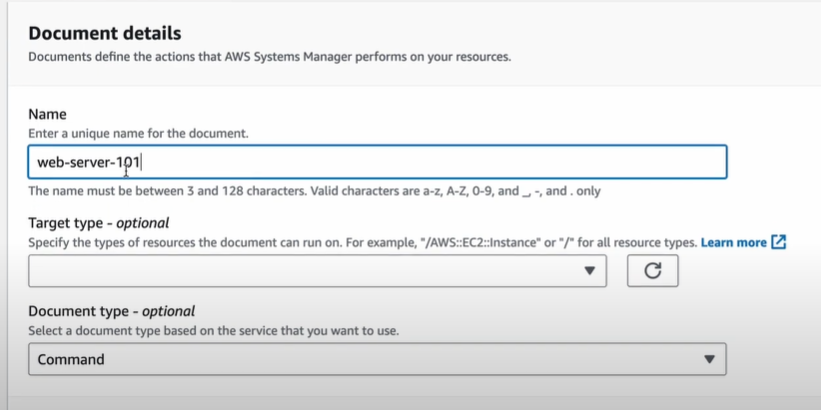Click the Target type - optional label
Viewport: 821px width, 410px height.
[98, 223]
